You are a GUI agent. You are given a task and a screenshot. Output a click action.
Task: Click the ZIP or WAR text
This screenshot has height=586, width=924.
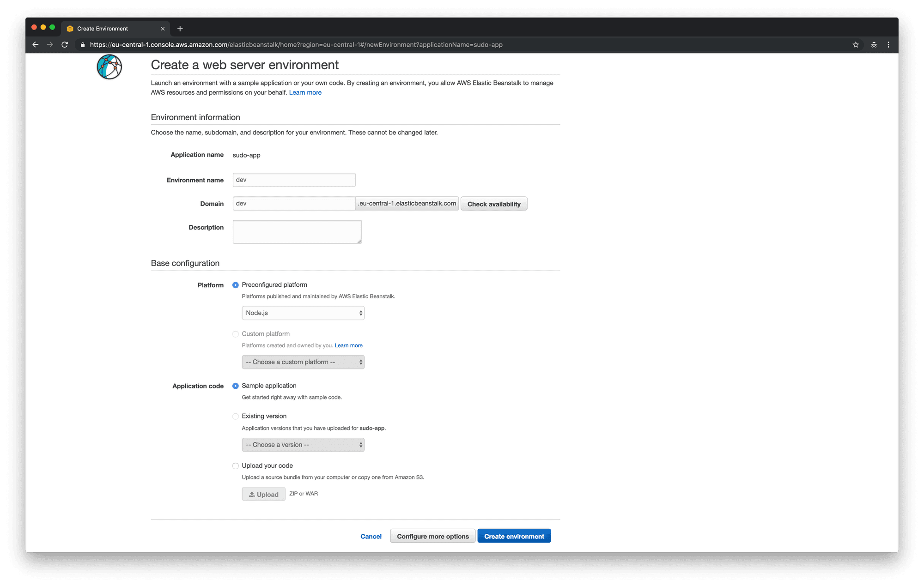click(x=304, y=494)
